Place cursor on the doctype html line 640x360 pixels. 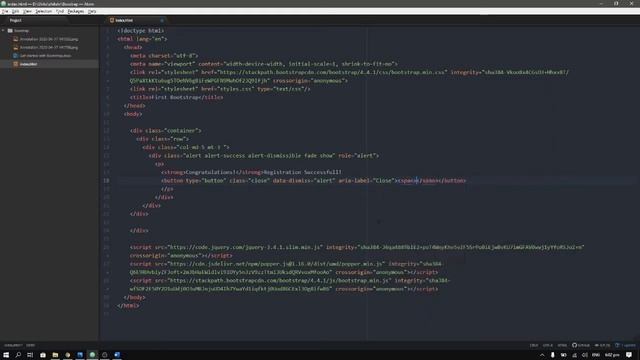click(140, 31)
